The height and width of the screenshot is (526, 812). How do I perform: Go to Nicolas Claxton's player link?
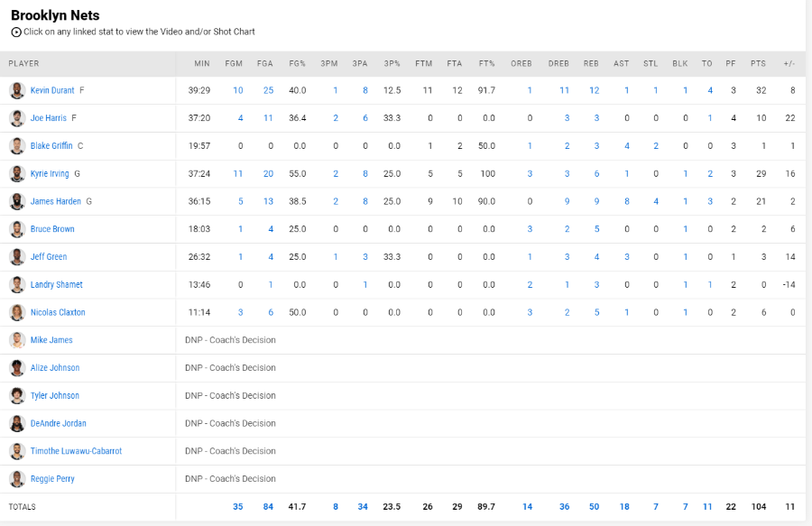(x=58, y=313)
